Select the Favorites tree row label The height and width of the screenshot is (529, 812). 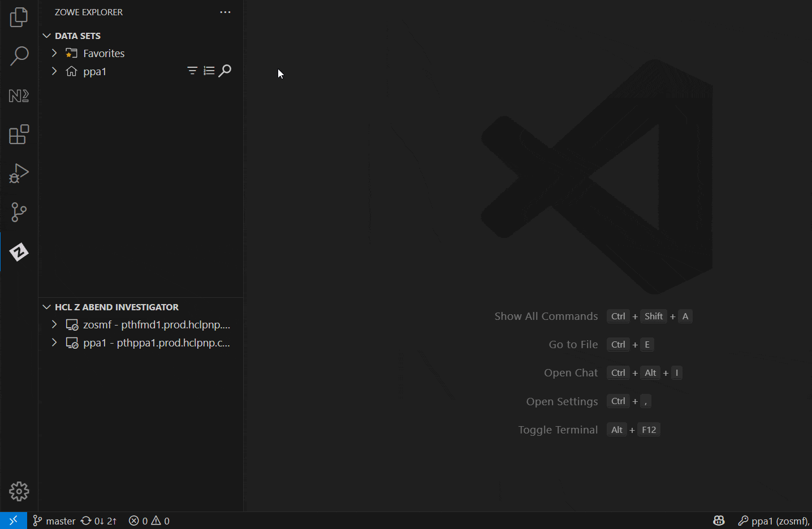point(104,53)
